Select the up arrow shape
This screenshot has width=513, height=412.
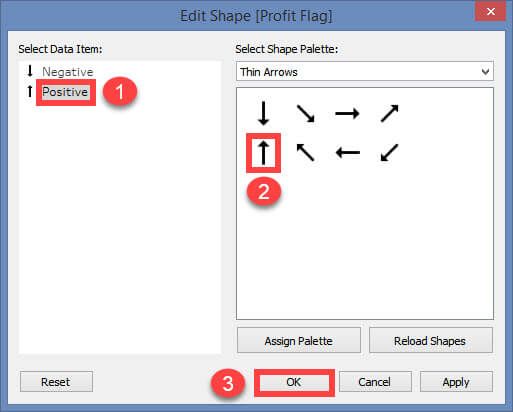coord(263,153)
